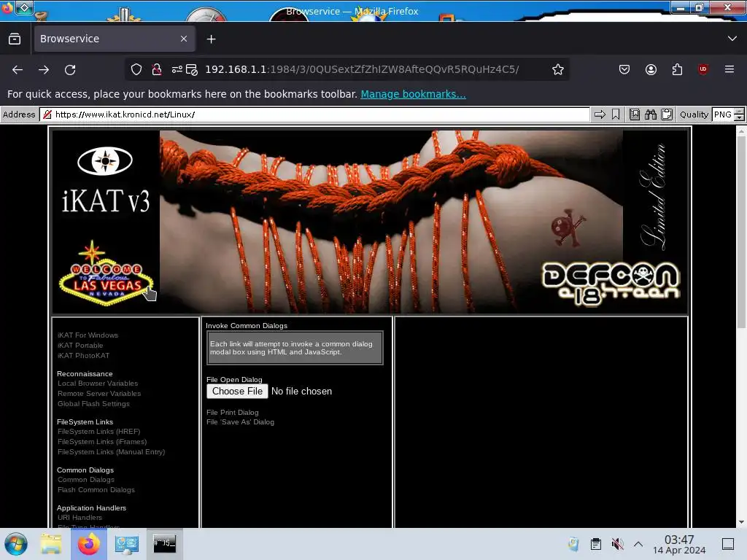Click the blocked-cookie banner icon in URL bar

pos(192,69)
